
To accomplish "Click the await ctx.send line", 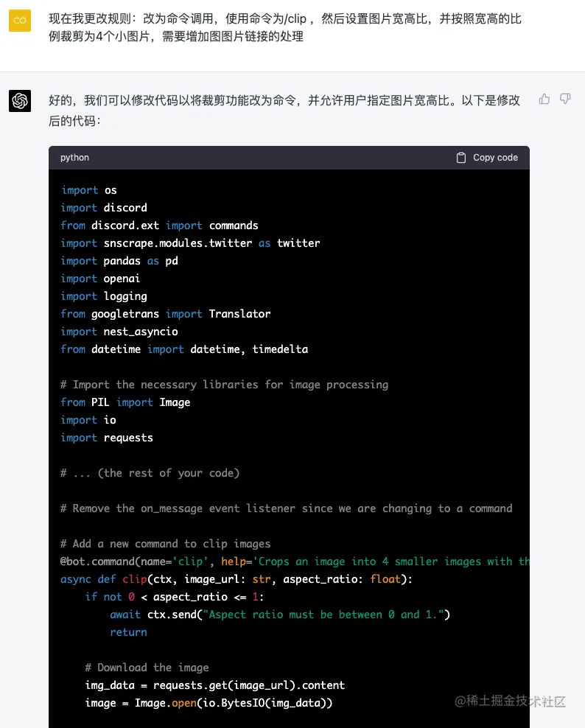I will (x=280, y=615).
